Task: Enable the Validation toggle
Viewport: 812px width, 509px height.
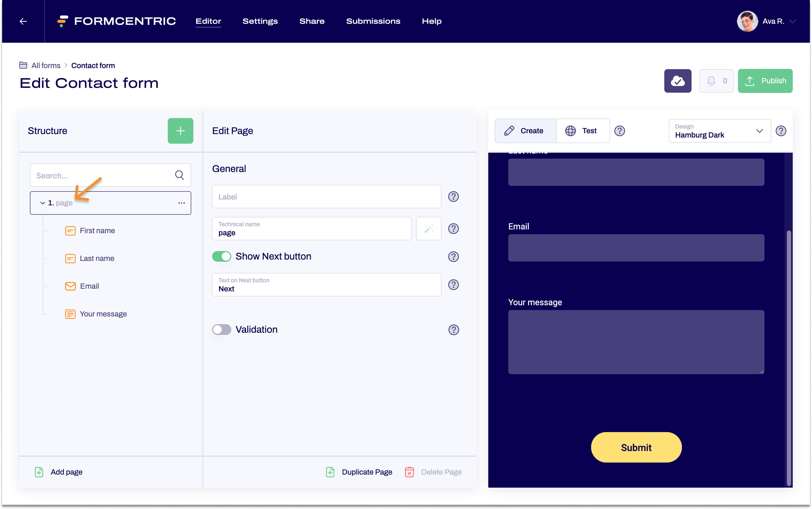Action: click(x=221, y=330)
